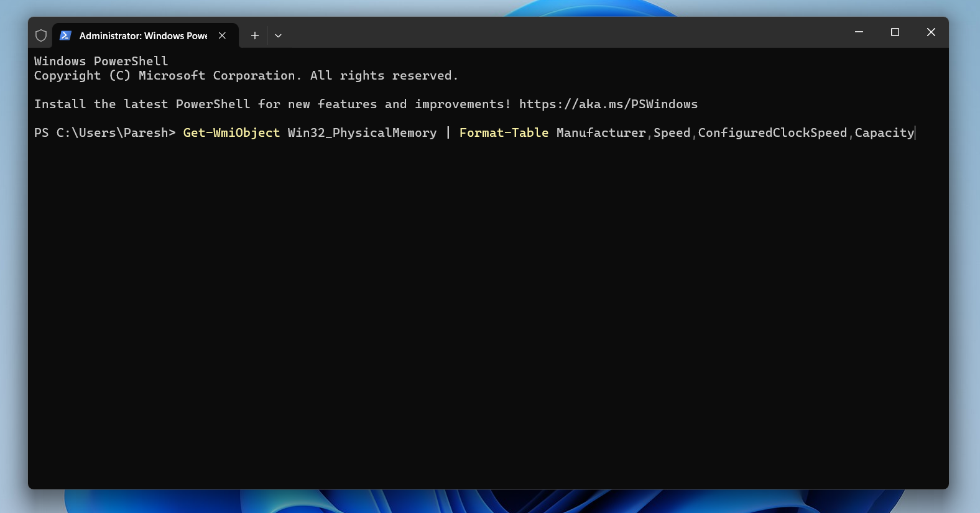This screenshot has height=513, width=980.
Task: Click the PowerShell icon in the tab
Action: 65,35
